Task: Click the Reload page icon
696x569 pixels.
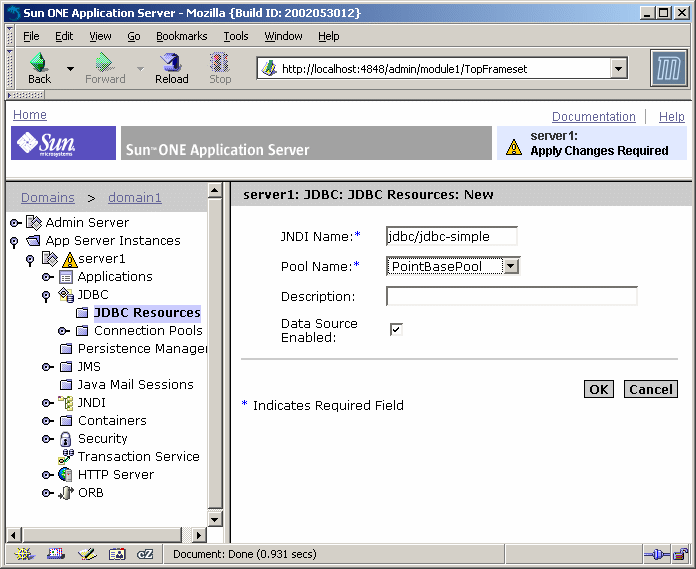Action: point(171,62)
